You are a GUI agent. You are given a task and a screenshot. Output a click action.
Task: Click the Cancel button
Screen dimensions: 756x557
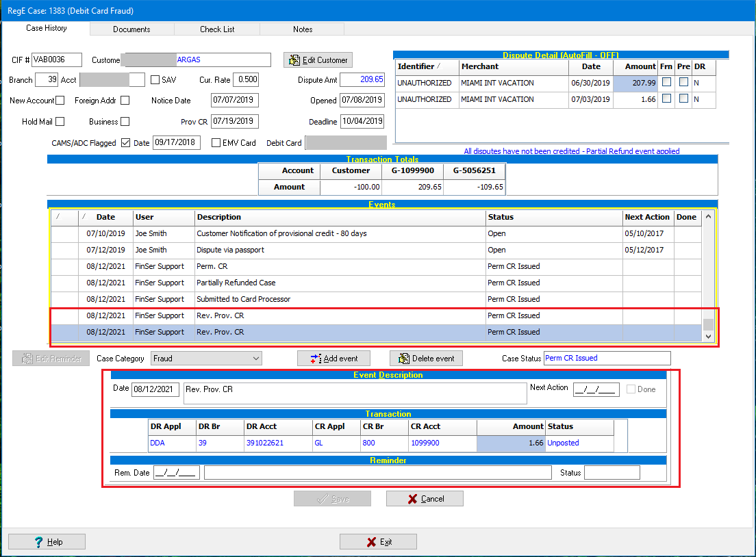coord(425,499)
